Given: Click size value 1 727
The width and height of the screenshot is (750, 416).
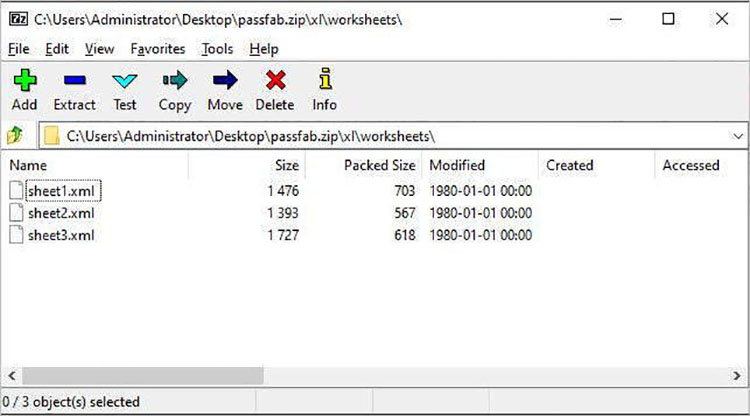Looking at the screenshot, I should point(283,235).
